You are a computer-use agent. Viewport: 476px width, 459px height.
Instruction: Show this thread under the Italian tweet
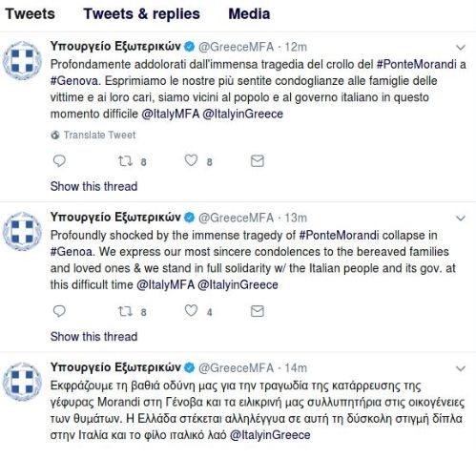point(93,186)
